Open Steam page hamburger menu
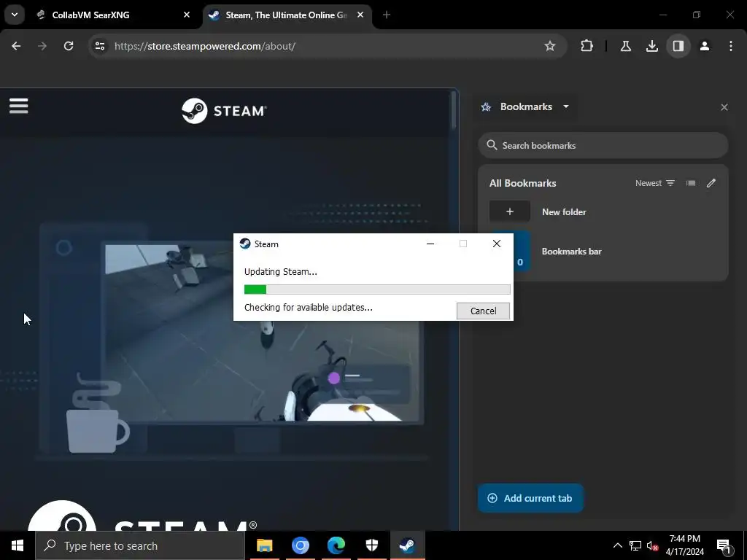Screen dimensions: 747x560 click(18, 106)
